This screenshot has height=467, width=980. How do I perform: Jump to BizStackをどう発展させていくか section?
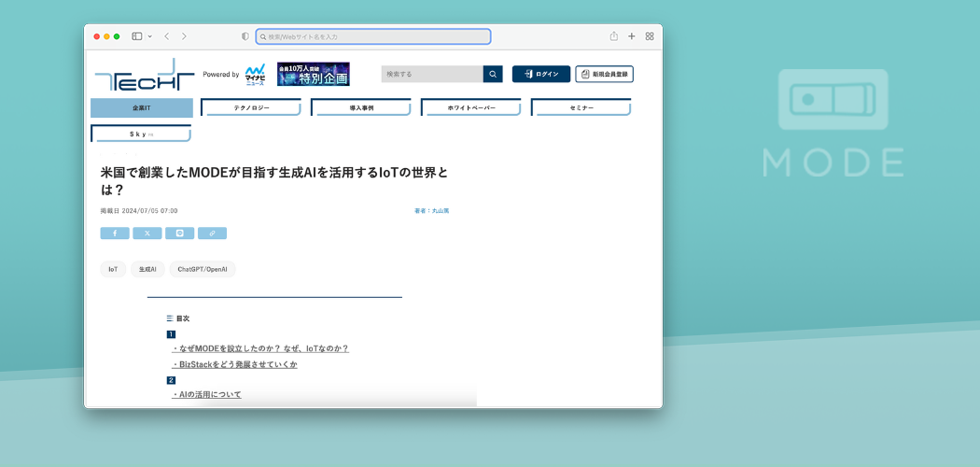coord(234,364)
